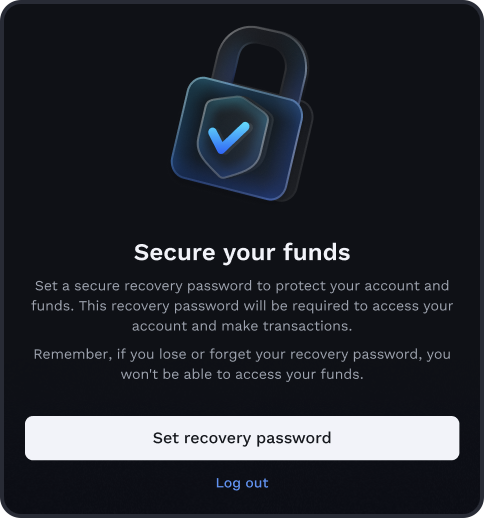This screenshot has height=518, width=484.
Task: Click the "Secure your funds" heading
Action: pyautogui.click(x=242, y=252)
